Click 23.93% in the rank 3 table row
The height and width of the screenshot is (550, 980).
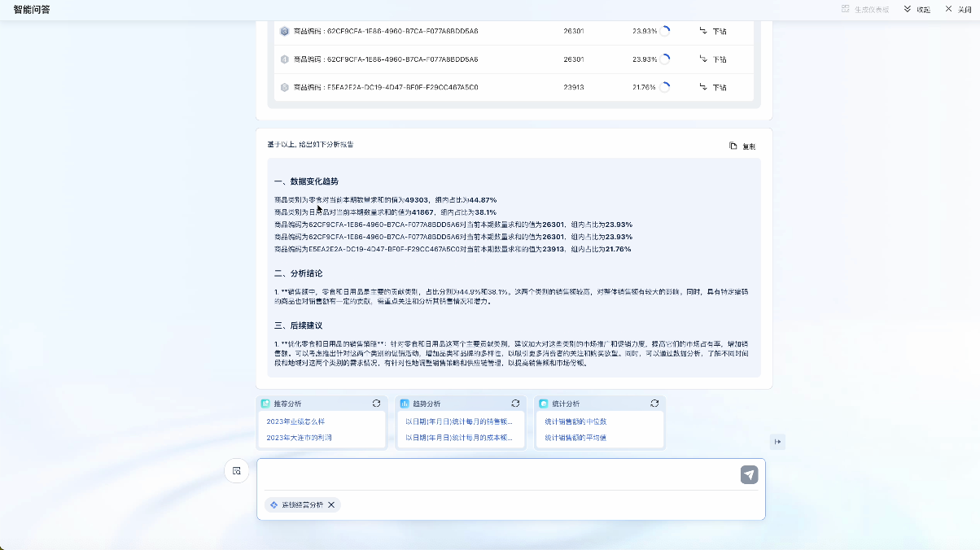coord(644,31)
